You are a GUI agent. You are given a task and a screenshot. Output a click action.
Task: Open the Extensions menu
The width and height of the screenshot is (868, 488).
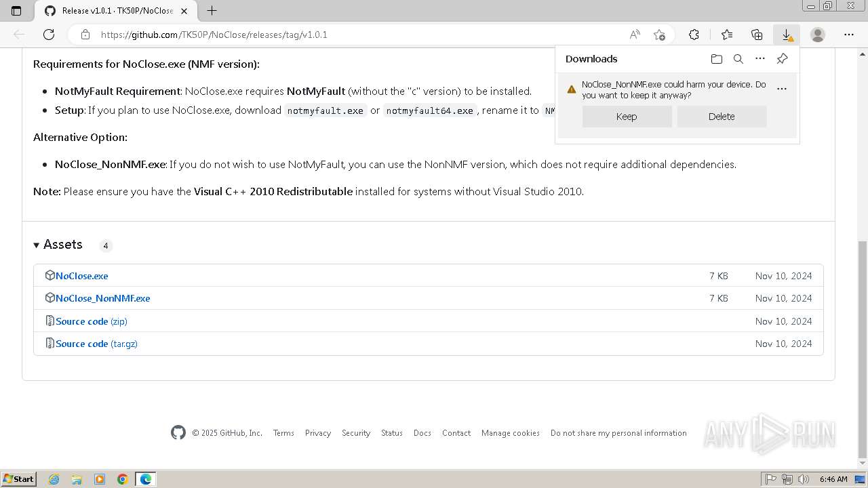tap(694, 35)
